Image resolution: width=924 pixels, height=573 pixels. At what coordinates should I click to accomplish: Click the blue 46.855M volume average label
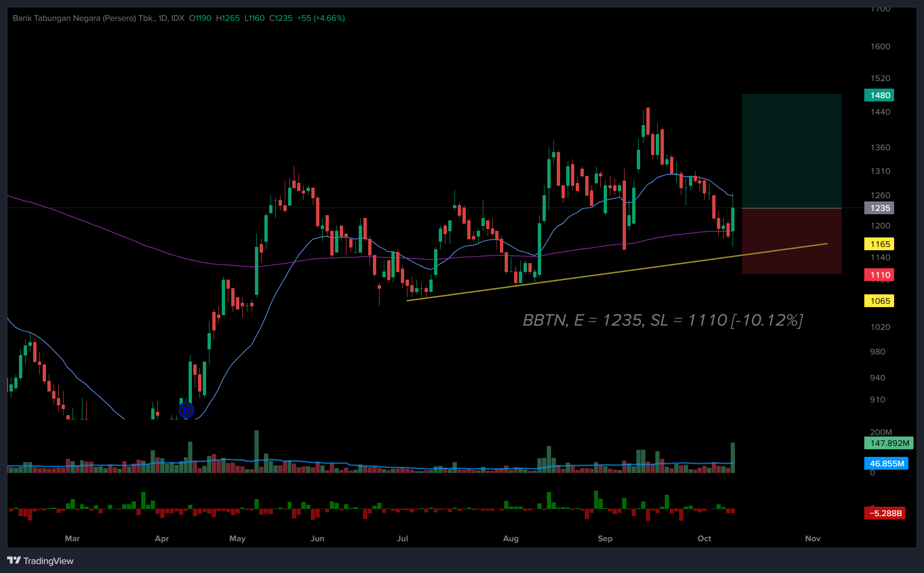(886, 464)
